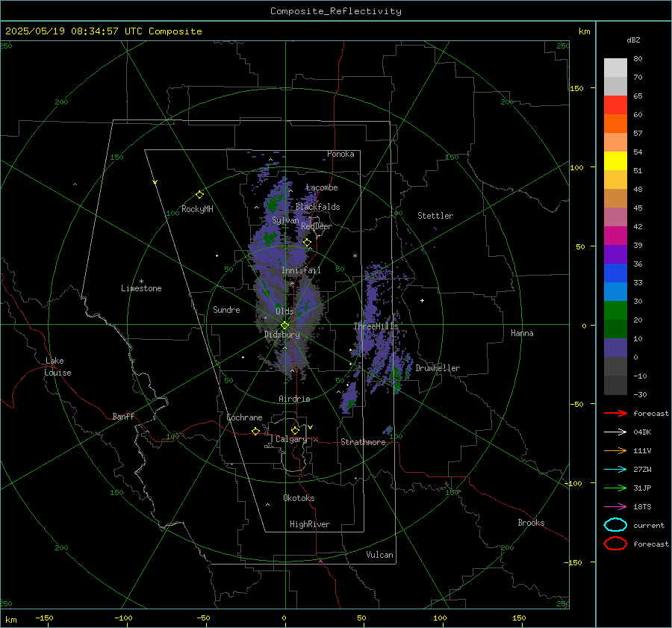672x628 pixels.
Task: Click the Sylvan map label
Action: click(285, 220)
